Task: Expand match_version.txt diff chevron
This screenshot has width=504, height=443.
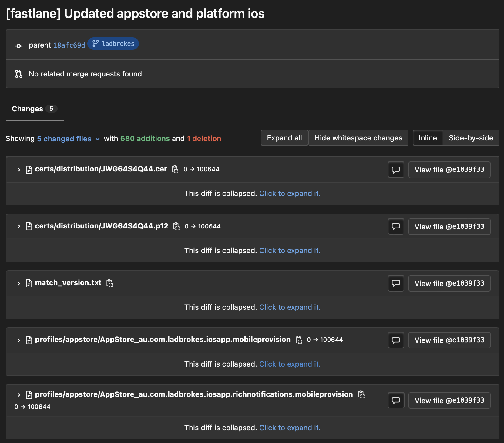Action: tap(19, 283)
